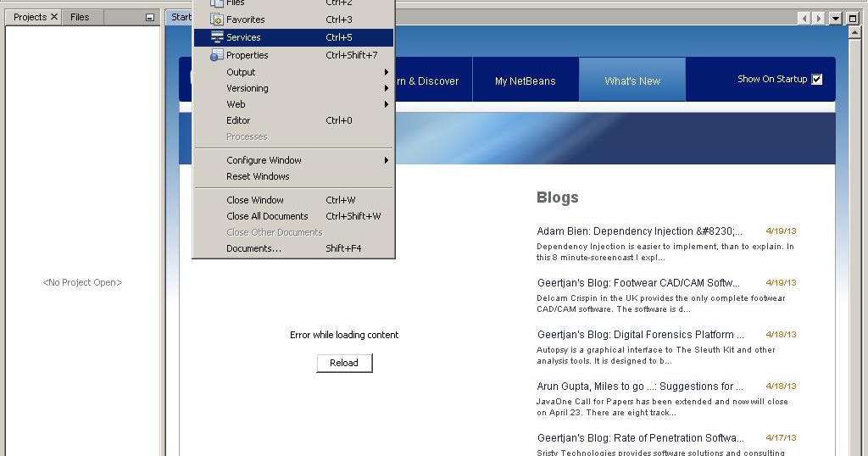Open Documents... menu item
The height and width of the screenshot is (456, 868).
pyautogui.click(x=293, y=248)
